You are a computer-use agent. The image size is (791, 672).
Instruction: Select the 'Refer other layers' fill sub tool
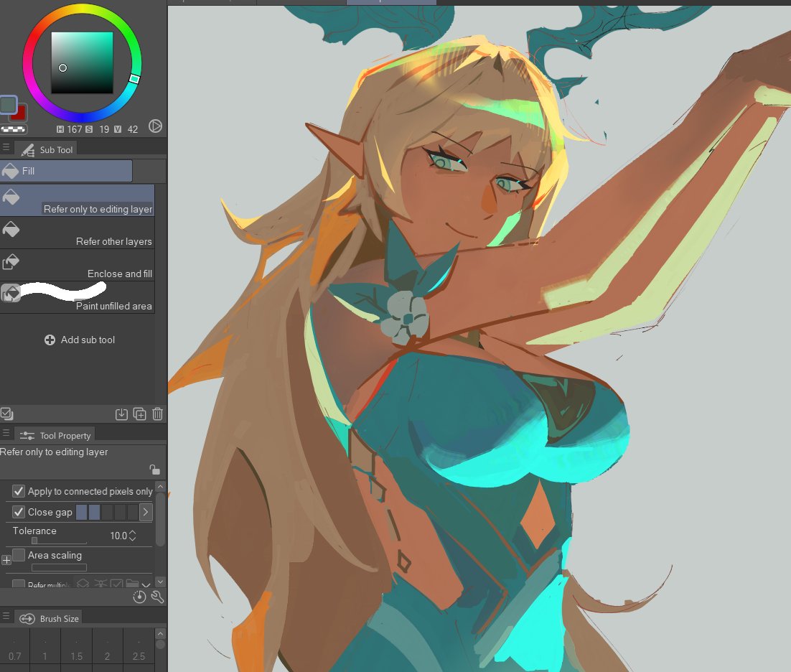pyautogui.click(x=78, y=233)
